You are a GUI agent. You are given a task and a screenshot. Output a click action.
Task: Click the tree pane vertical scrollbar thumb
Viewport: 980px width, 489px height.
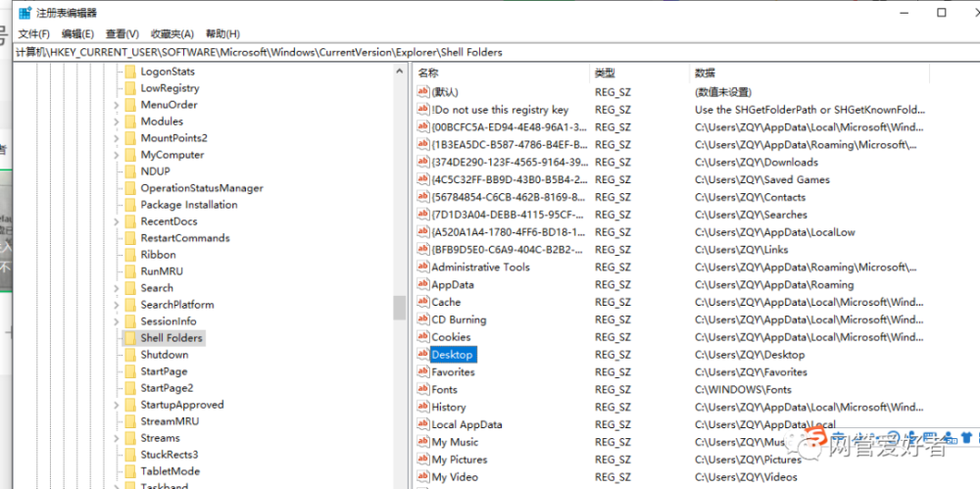[400, 307]
